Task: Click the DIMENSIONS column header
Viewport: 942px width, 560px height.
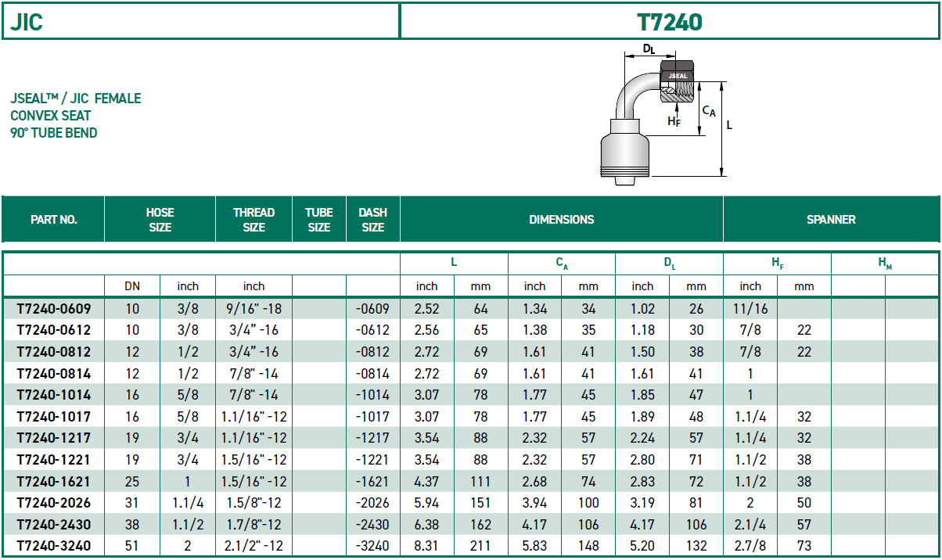Action: click(562, 220)
